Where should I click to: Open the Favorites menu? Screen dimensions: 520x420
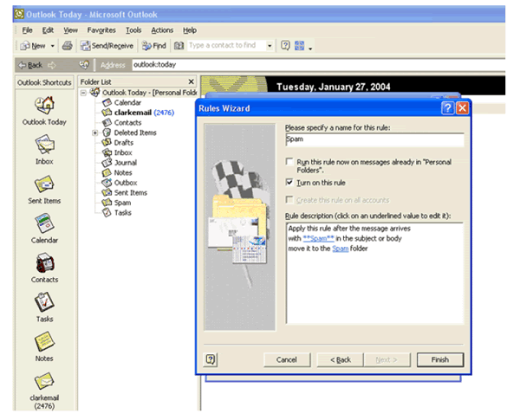coord(101,30)
